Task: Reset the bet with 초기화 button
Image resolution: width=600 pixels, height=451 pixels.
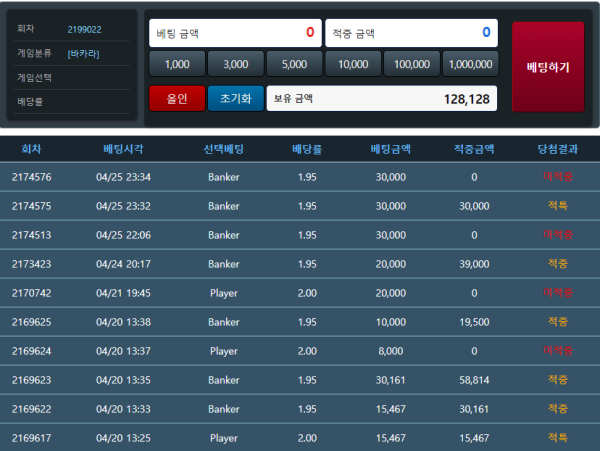Action: coord(235,98)
